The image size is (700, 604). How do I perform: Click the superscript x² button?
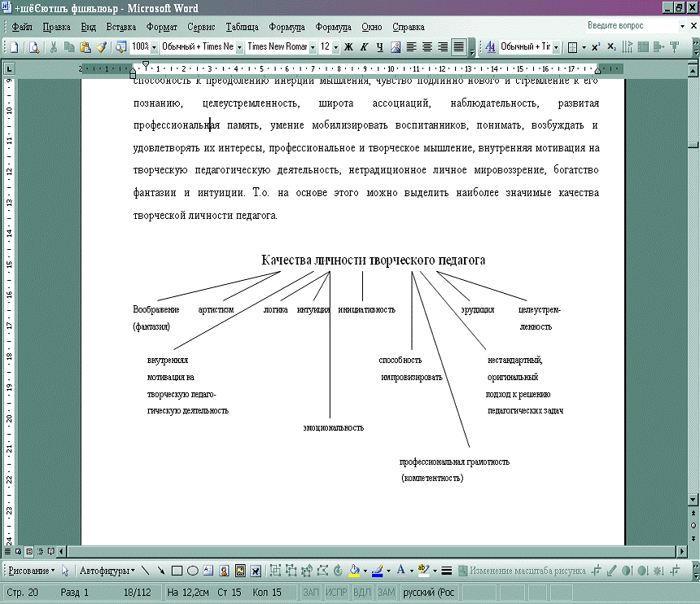596,47
